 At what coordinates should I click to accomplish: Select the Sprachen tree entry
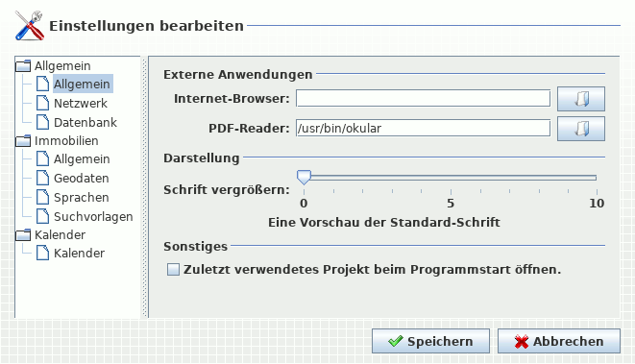coord(82,197)
